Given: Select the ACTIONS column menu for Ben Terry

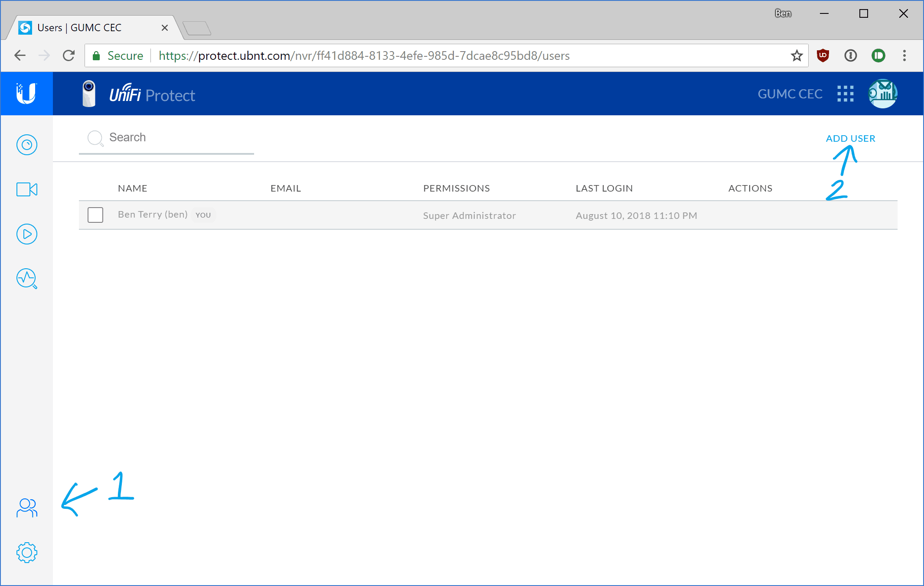Looking at the screenshot, I should coord(750,214).
